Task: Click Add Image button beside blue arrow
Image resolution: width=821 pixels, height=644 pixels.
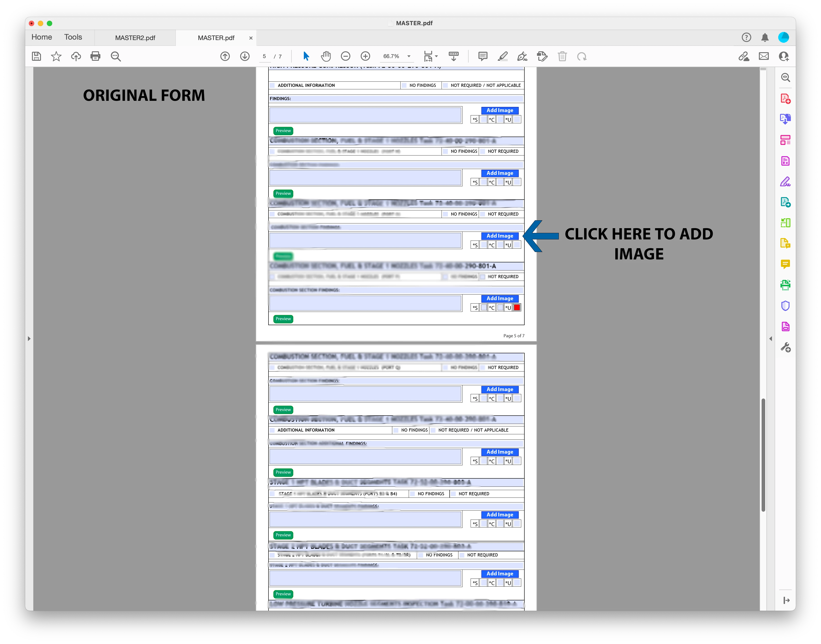Action: coord(500,236)
